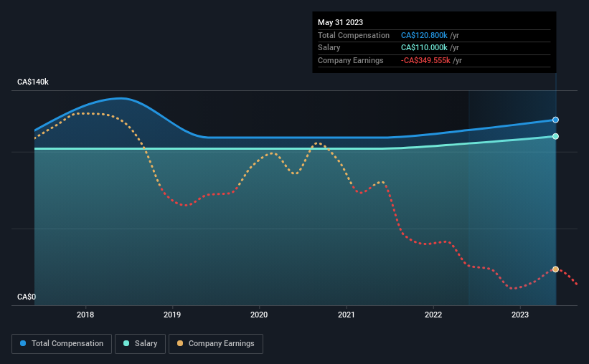Toggle the Company Earnings legend button

216,344
